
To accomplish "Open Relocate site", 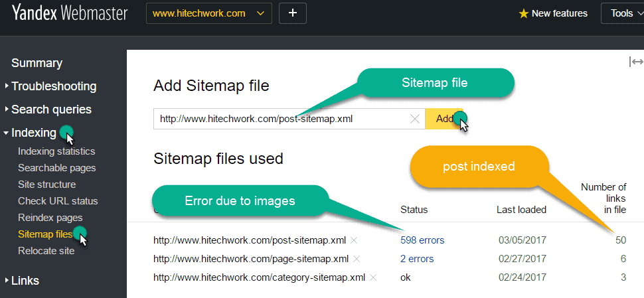I will [46, 251].
